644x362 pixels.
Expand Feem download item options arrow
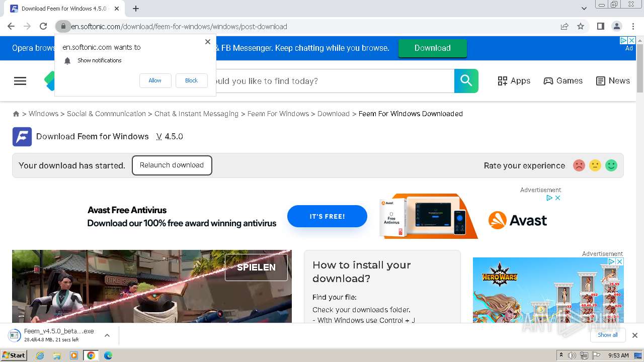[x=107, y=335]
